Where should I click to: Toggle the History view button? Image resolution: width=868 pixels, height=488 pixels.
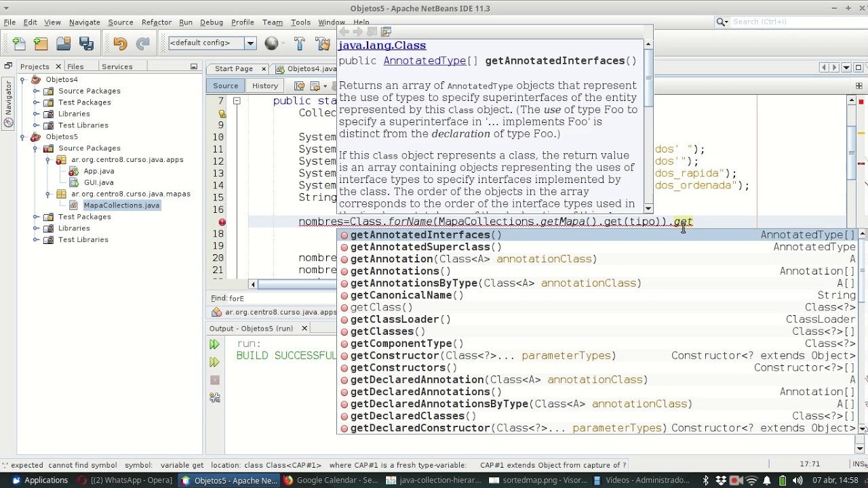click(x=265, y=86)
